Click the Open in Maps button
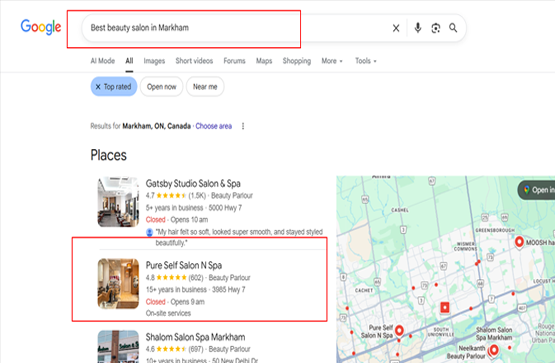555x363 pixels. coord(537,190)
